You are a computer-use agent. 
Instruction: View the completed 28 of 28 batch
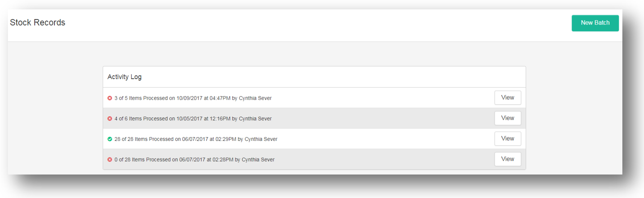507,138
